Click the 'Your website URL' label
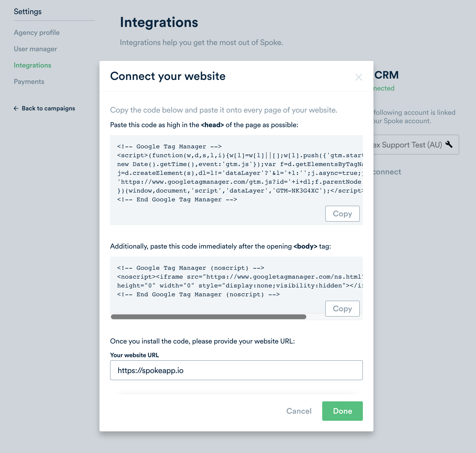The width and height of the screenshot is (476, 453). pyautogui.click(x=134, y=355)
